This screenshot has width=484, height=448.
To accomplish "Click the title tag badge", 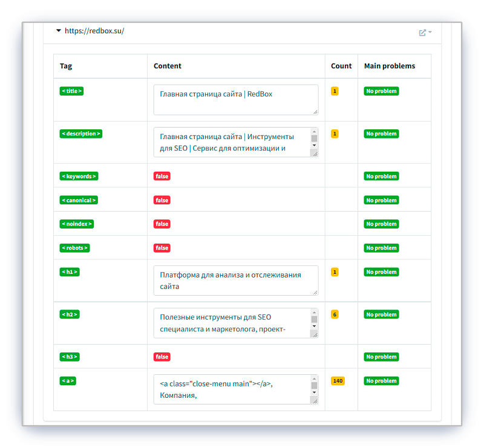I will pos(71,91).
